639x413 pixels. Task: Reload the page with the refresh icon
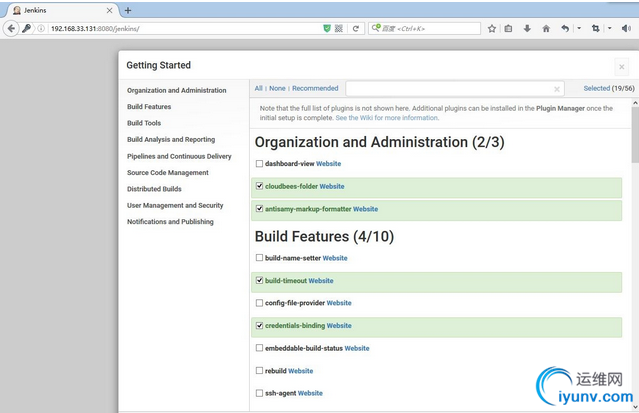[x=356, y=29]
